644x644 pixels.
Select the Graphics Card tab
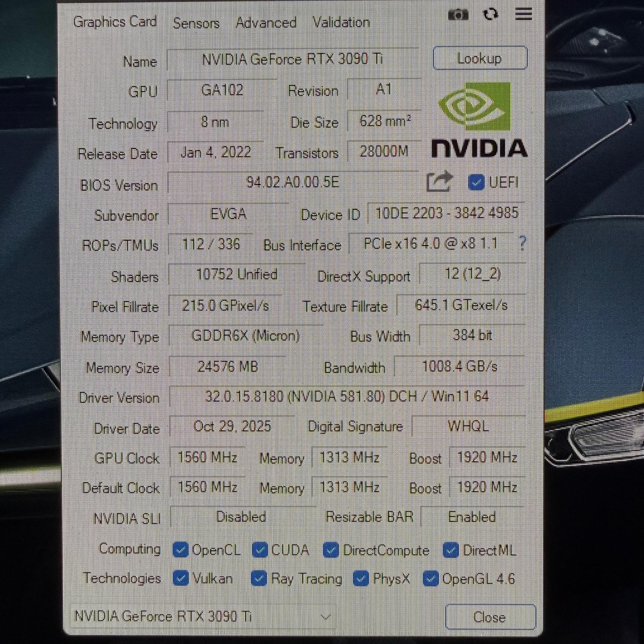click(115, 22)
